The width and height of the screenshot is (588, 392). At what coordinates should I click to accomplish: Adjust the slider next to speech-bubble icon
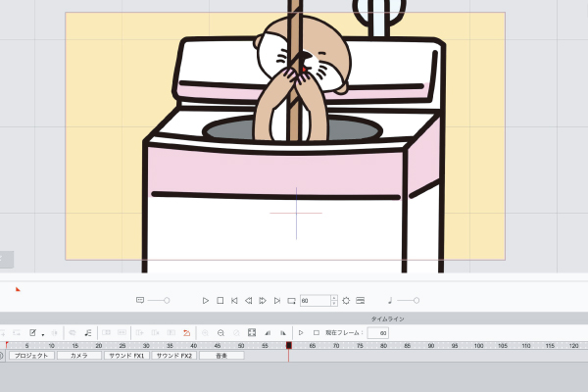point(159,301)
